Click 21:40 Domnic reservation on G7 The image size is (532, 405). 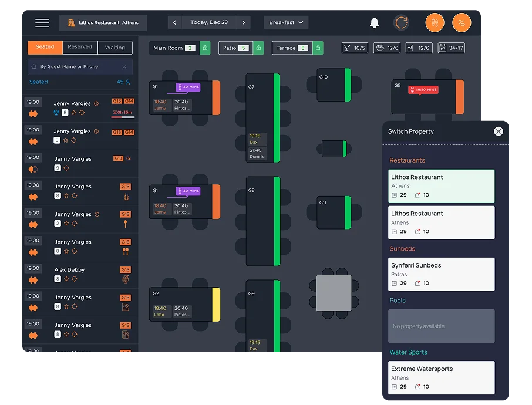tap(258, 153)
